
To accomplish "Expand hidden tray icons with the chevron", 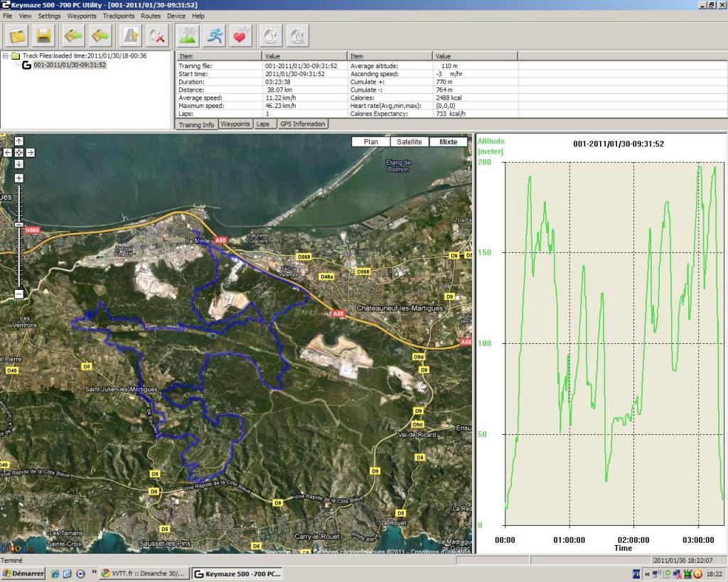I will pos(647,574).
